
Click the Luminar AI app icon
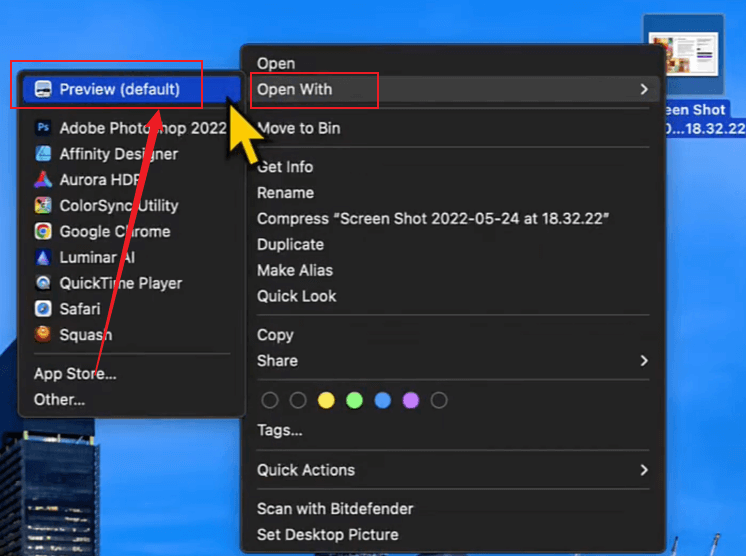tap(43, 257)
